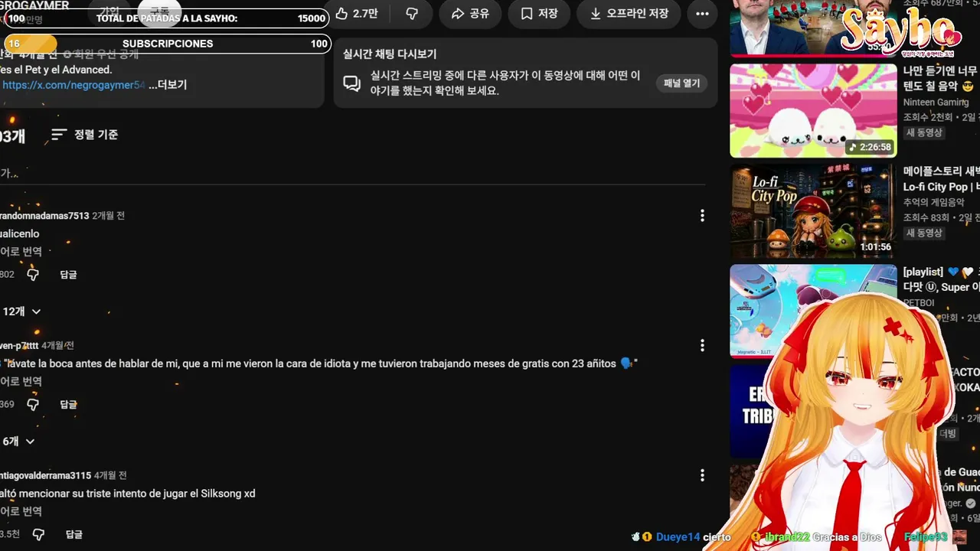Open the Lo-fi City Pop video thumbnail
Screen dimensions: 980x551
point(813,210)
